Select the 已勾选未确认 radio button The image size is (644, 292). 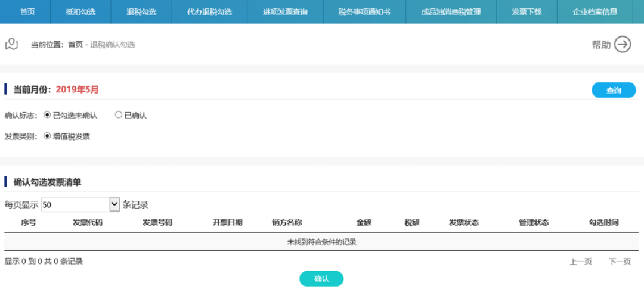48,115
